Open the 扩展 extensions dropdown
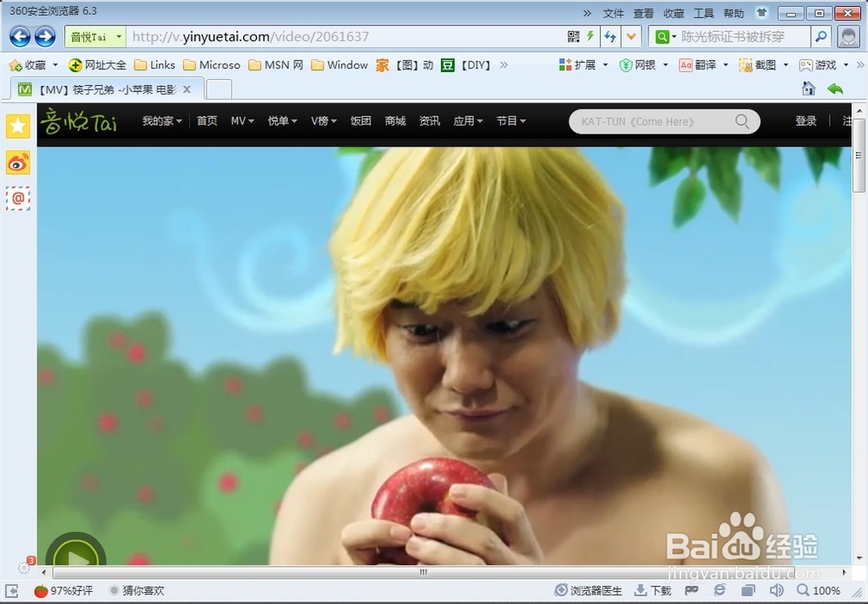The image size is (868, 604). 583,65
